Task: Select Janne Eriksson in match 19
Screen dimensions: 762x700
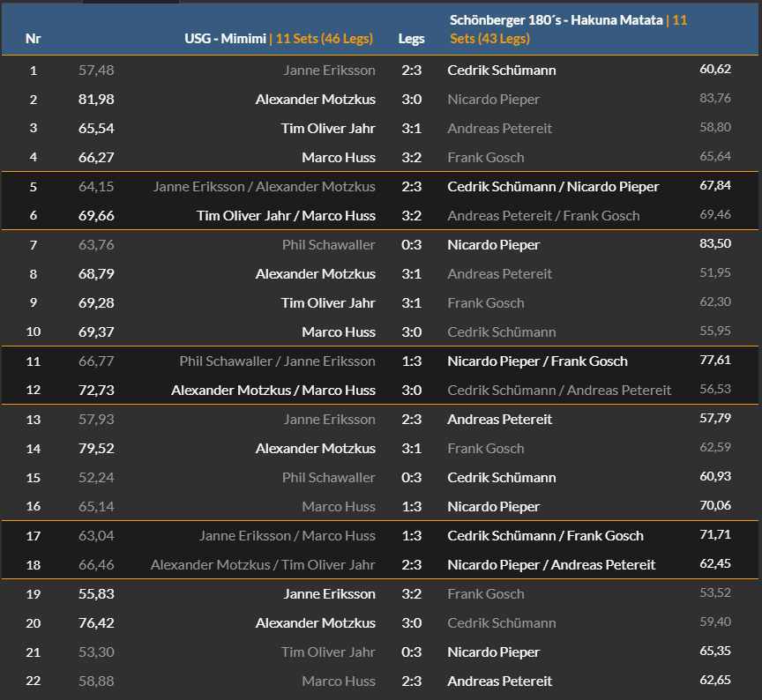Action: tap(330, 594)
